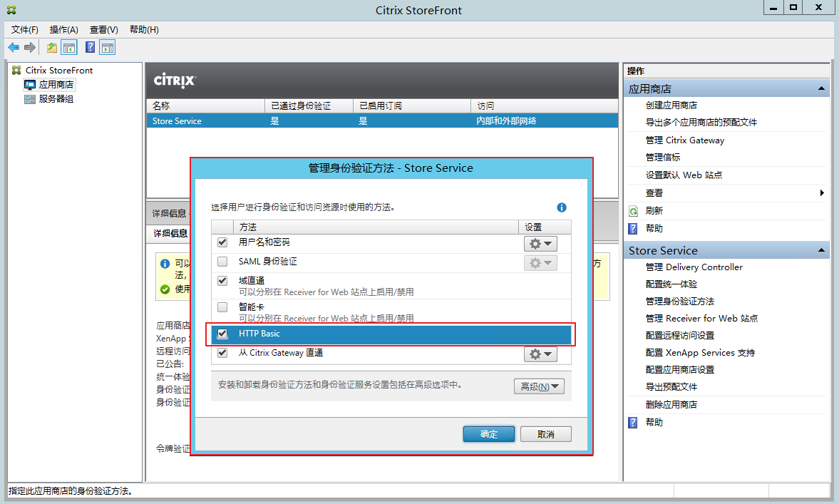Click the help question mark toolbar icon
The width and height of the screenshot is (839, 504).
90,48
